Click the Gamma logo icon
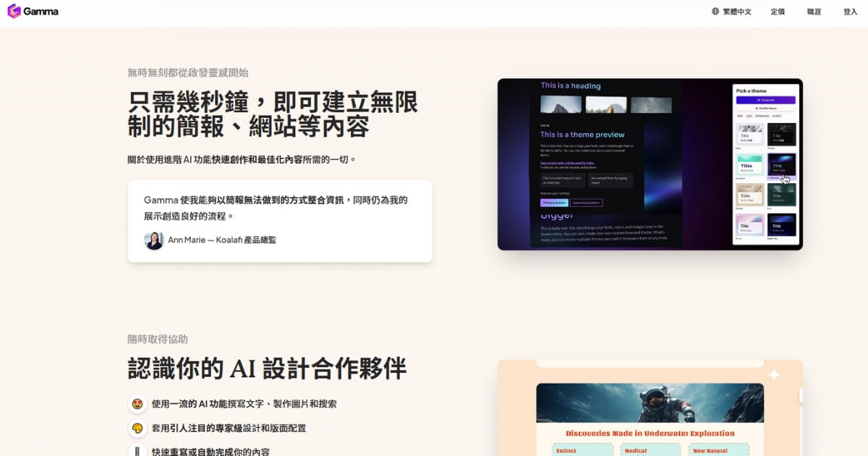 pos(14,11)
